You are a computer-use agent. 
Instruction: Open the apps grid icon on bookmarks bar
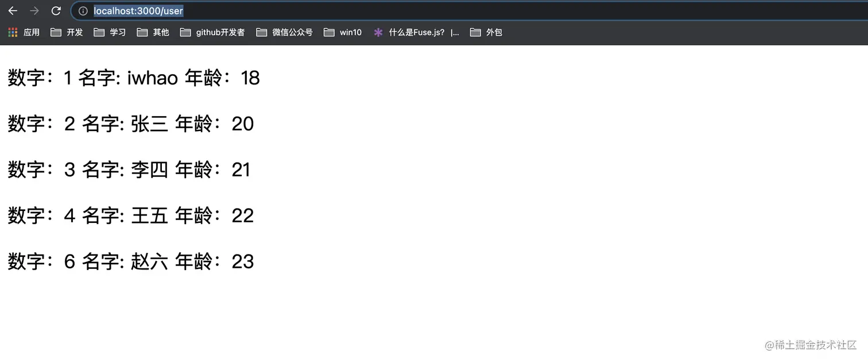(x=12, y=32)
